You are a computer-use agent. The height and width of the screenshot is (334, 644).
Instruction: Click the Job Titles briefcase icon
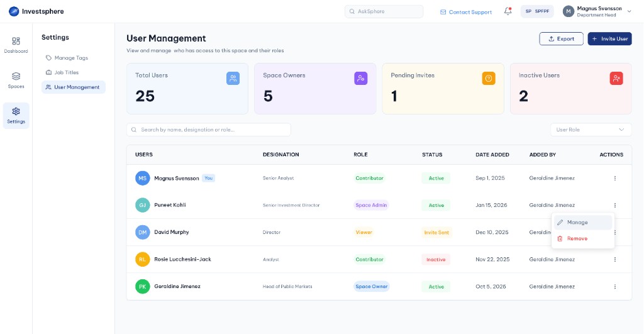[48, 72]
